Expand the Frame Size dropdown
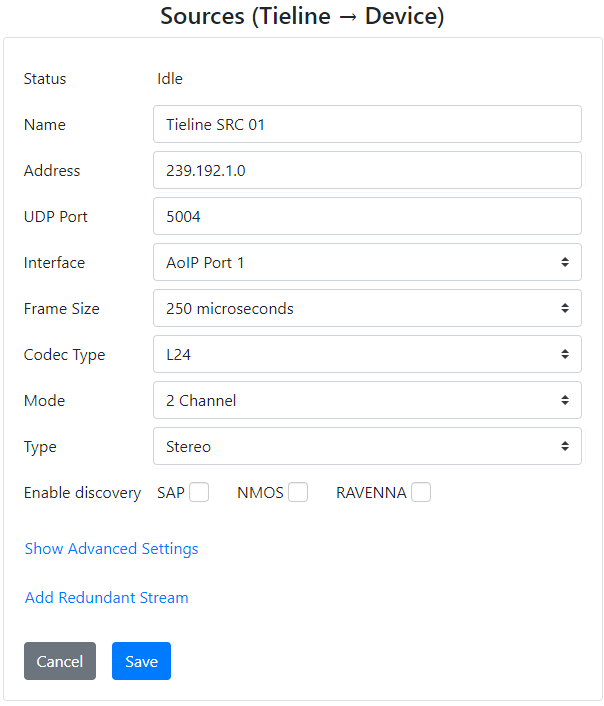604x706 pixels. [367, 309]
